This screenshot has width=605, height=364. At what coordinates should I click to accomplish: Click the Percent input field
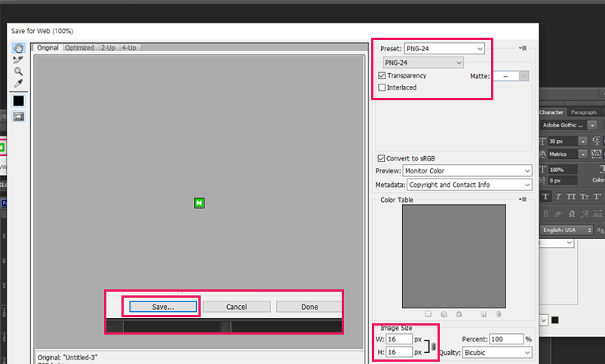click(506, 339)
